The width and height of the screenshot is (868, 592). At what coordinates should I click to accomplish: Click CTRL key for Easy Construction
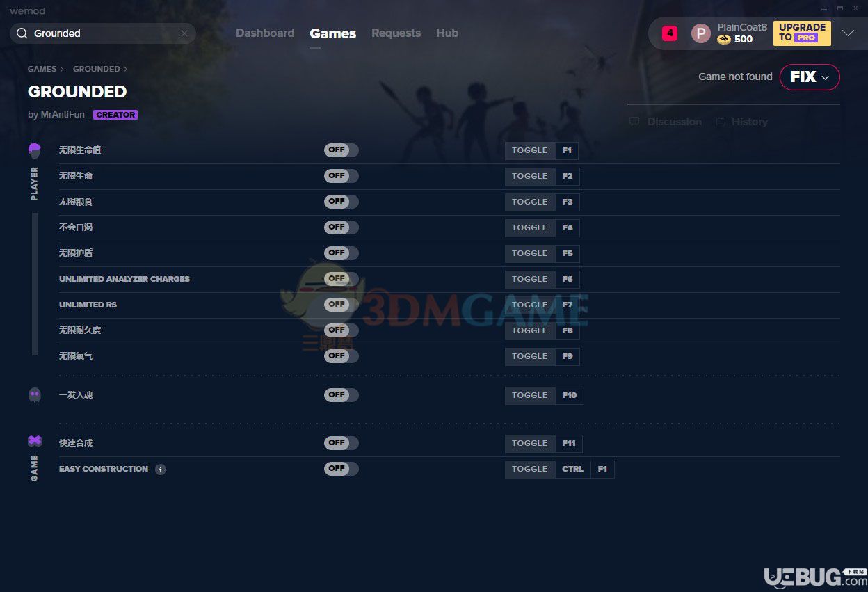coord(573,469)
